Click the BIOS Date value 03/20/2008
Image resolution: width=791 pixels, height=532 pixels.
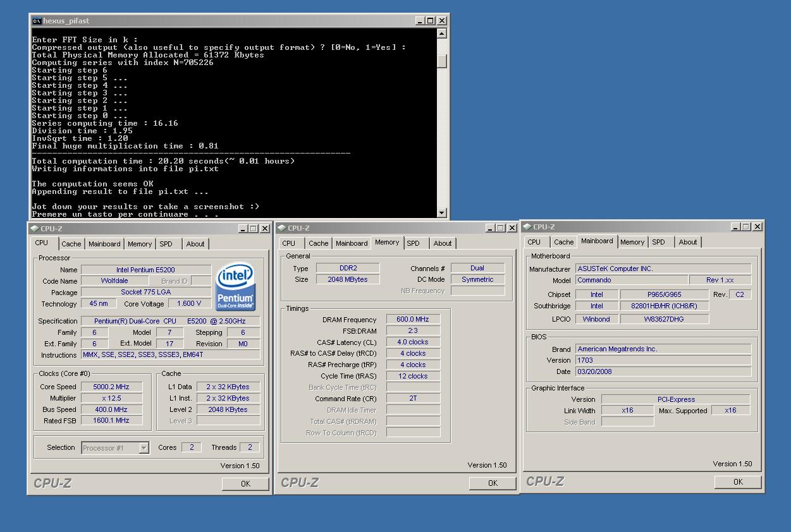click(x=663, y=372)
